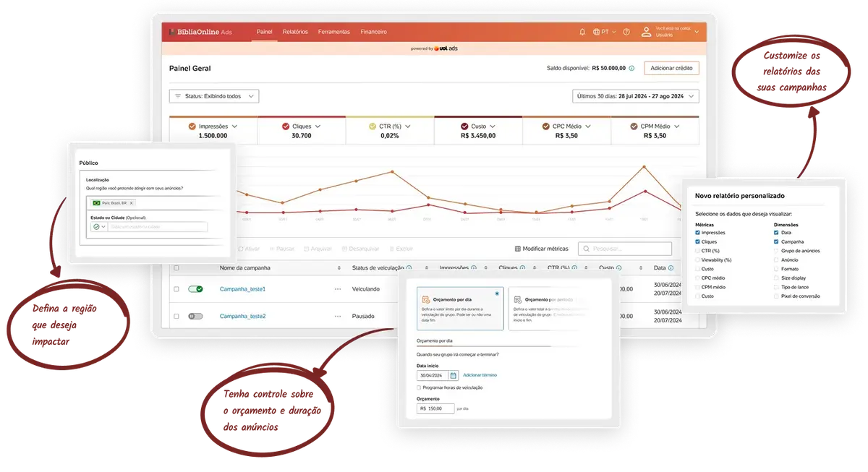Check the Campanha_teste1 row checkbox
This screenshot has width=868, height=472.
[176, 289]
